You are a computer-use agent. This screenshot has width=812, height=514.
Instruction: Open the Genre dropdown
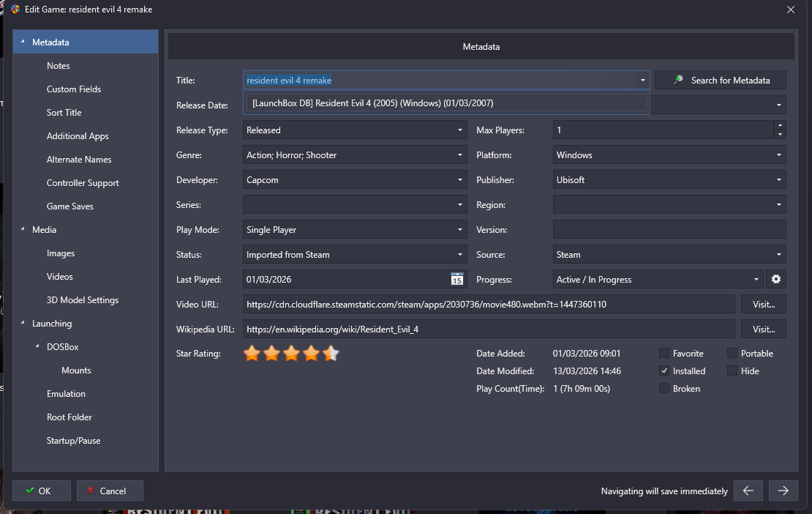[x=460, y=155]
